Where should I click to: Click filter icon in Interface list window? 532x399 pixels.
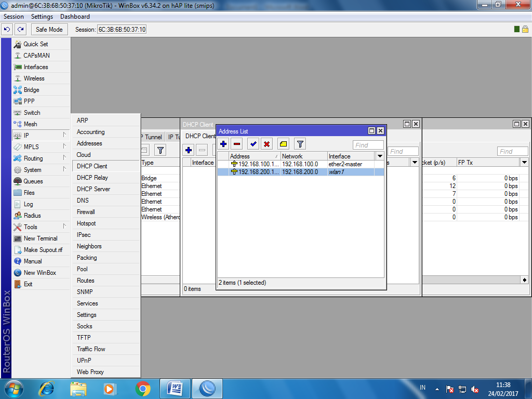click(161, 150)
